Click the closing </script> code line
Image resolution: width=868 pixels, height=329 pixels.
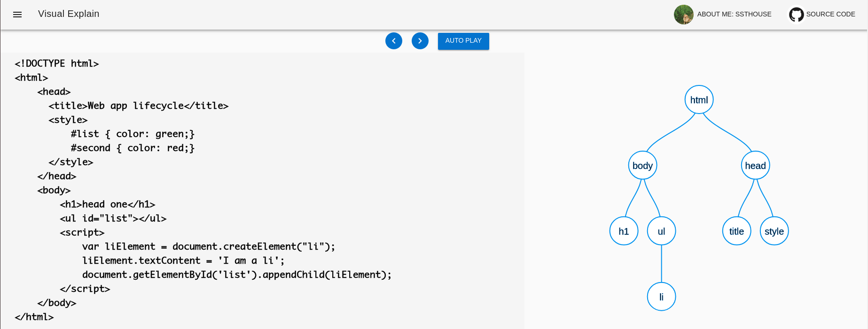(x=85, y=289)
